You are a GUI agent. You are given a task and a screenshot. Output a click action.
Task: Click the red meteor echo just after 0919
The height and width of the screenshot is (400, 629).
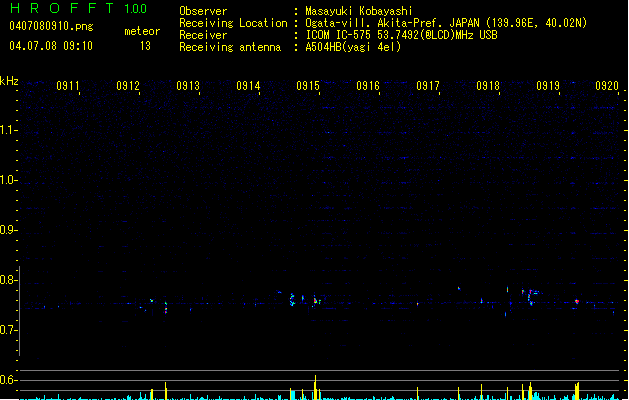tap(577, 301)
